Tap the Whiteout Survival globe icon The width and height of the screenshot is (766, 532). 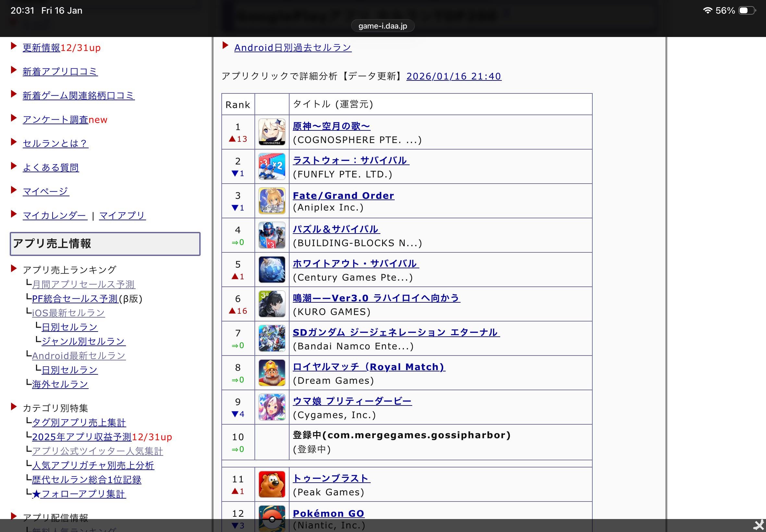[272, 269]
